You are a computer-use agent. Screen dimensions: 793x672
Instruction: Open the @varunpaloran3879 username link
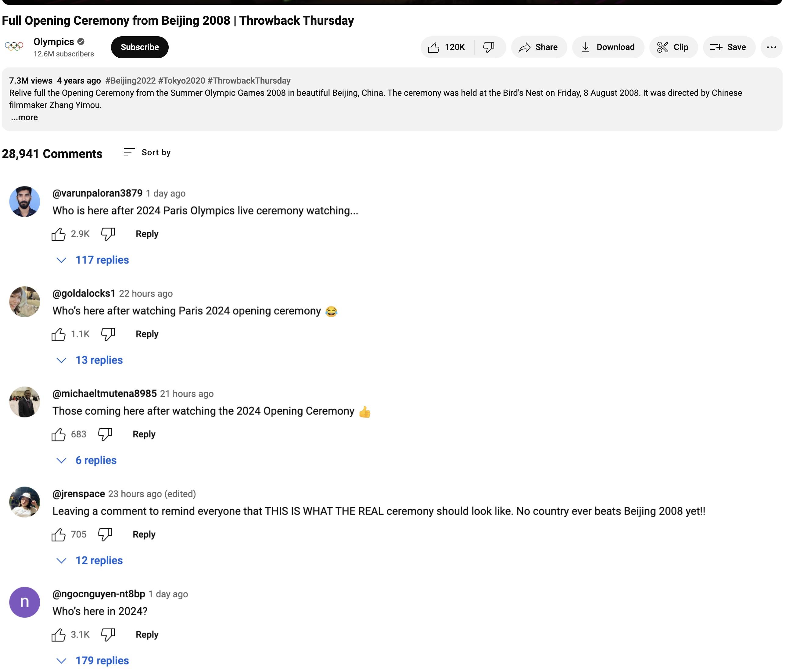pos(97,193)
